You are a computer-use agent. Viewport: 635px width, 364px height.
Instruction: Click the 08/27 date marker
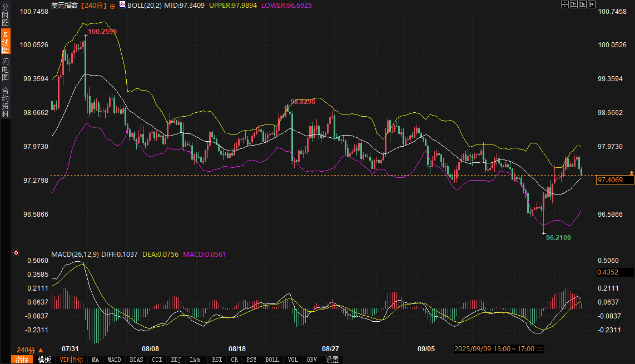tap(330, 348)
